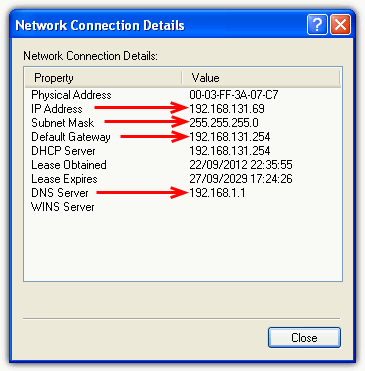Image resolution: width=365 pixels, height=371 pixels.
Task: Click the IP value 192.168.131.69
Action: point(227,109)
